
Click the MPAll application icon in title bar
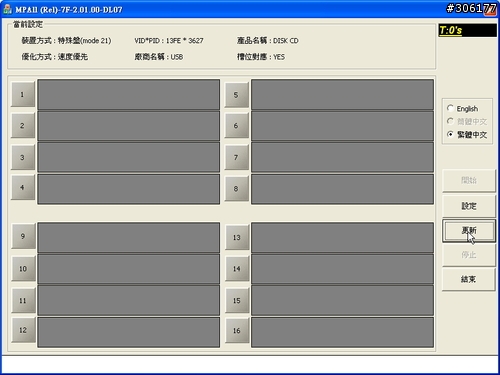[x=7, y=9]
